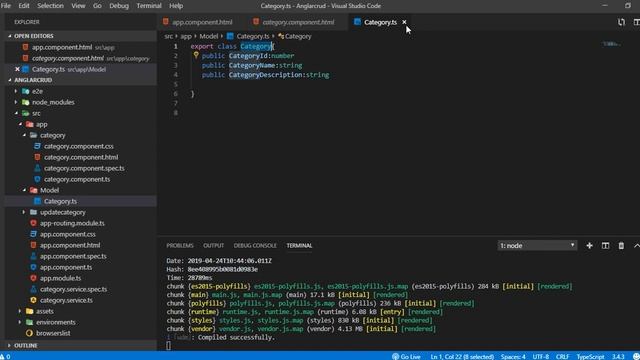Open the Terminal menu
The width and height of the screenshot is (640, 360).
(x=149, y=6)
